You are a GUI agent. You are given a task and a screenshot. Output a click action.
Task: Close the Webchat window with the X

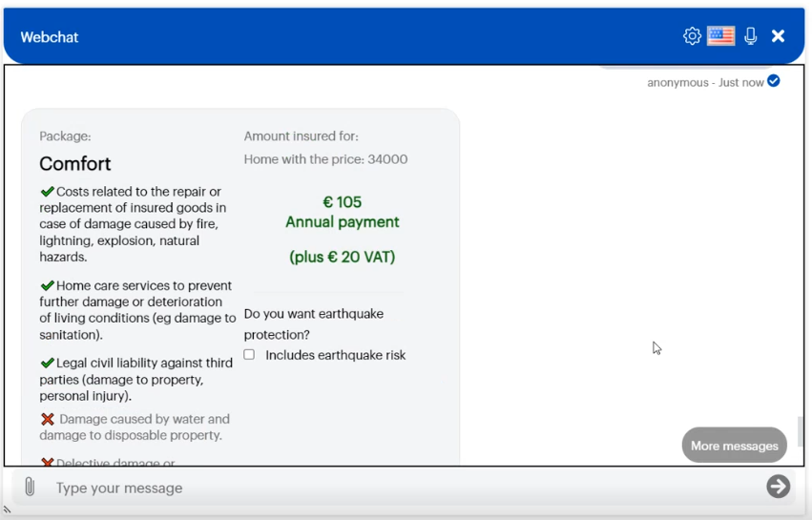point(778,35)
